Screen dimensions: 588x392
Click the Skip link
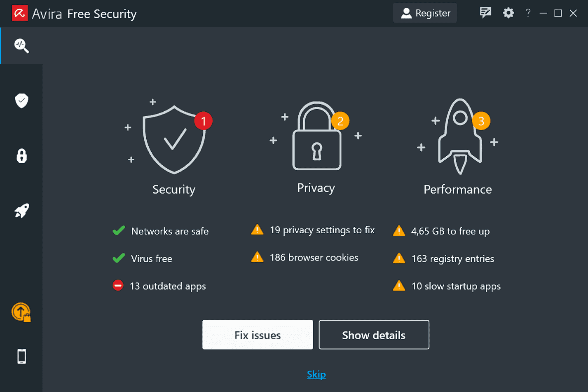pos(316,374)
